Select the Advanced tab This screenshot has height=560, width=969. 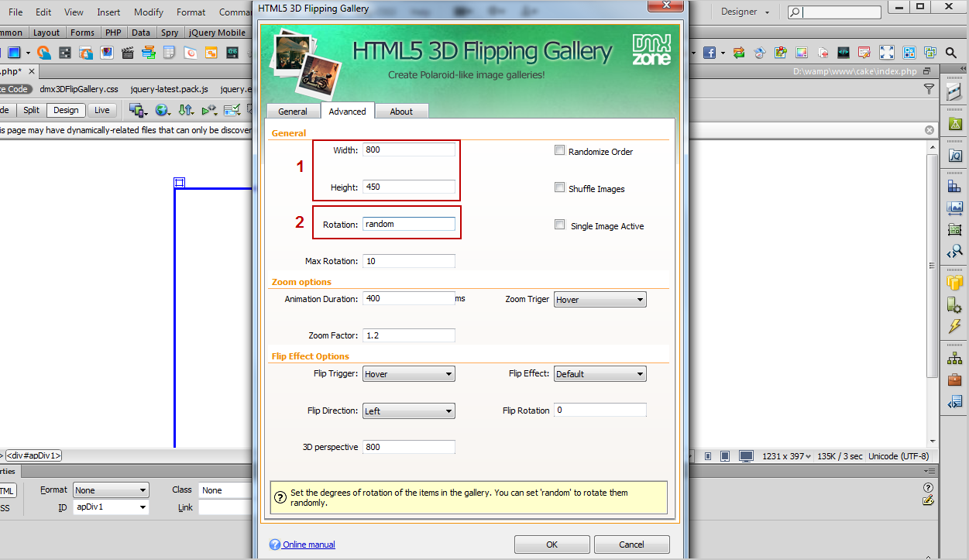(347, 112)
